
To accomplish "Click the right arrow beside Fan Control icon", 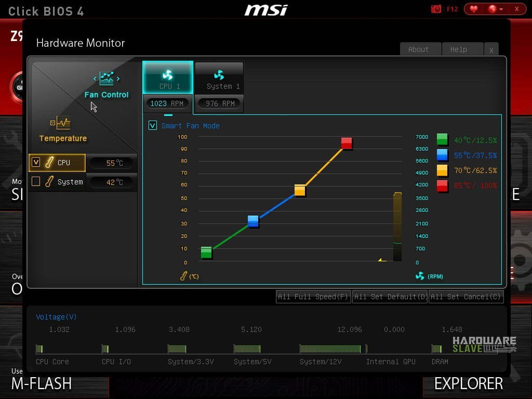I will pyautogui.click(x=118, y=79).
